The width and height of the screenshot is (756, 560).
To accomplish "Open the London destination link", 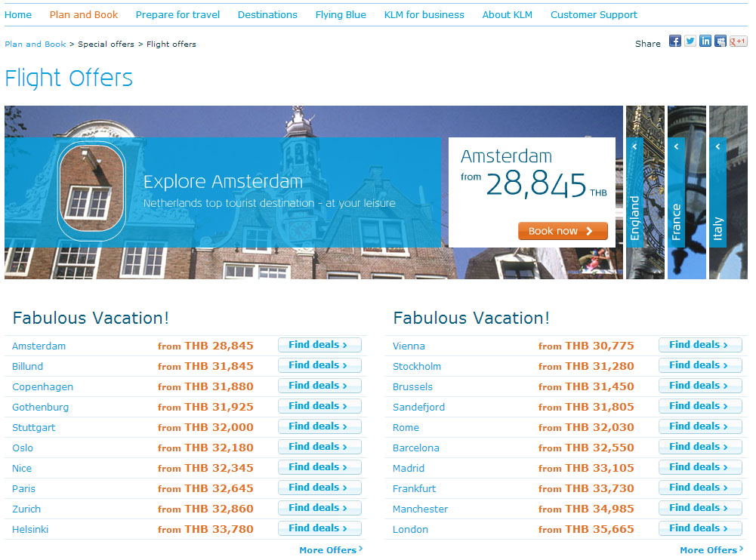I will [x=410, y=529].
